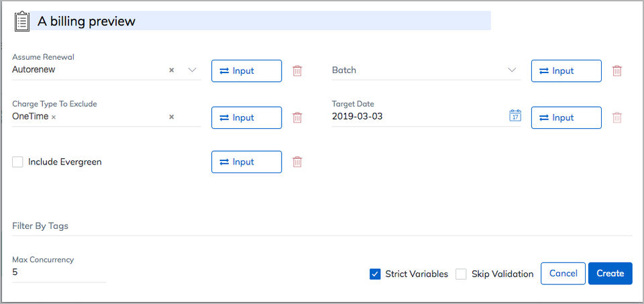Click the trash icon for Include Evergreen

297,162
